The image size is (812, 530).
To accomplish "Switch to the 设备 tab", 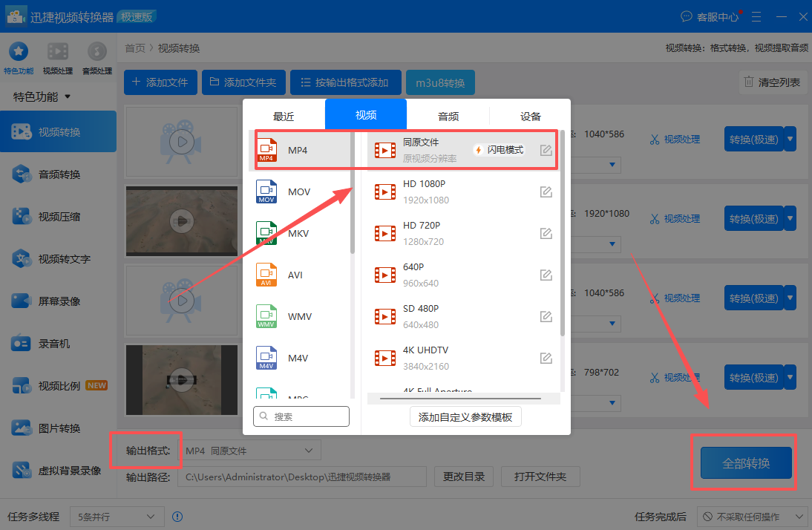I will [x=530, y=116].
